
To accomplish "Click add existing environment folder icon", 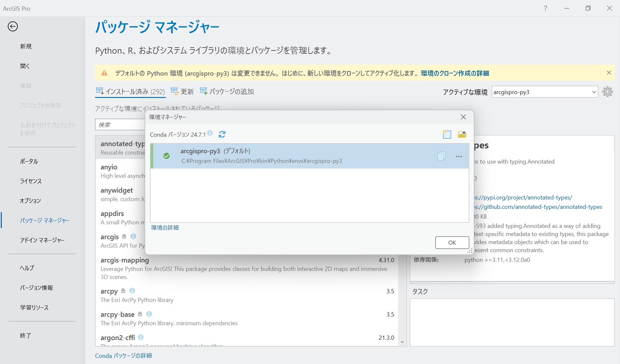I will click(x=462, y=134).
